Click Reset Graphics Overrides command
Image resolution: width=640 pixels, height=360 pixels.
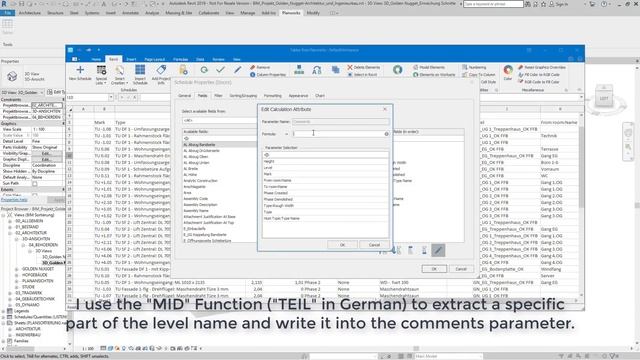tap(542, 67)
